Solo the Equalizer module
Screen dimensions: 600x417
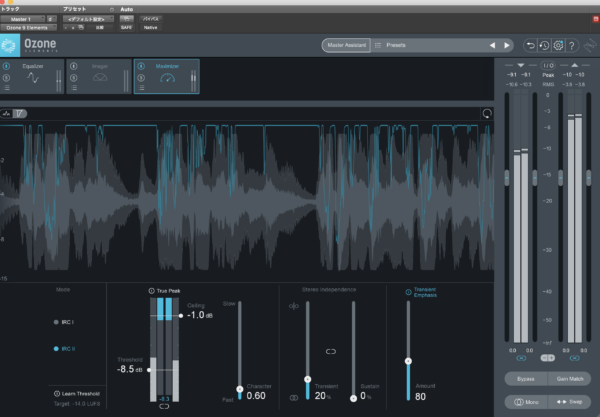click(x=6, y=78)
